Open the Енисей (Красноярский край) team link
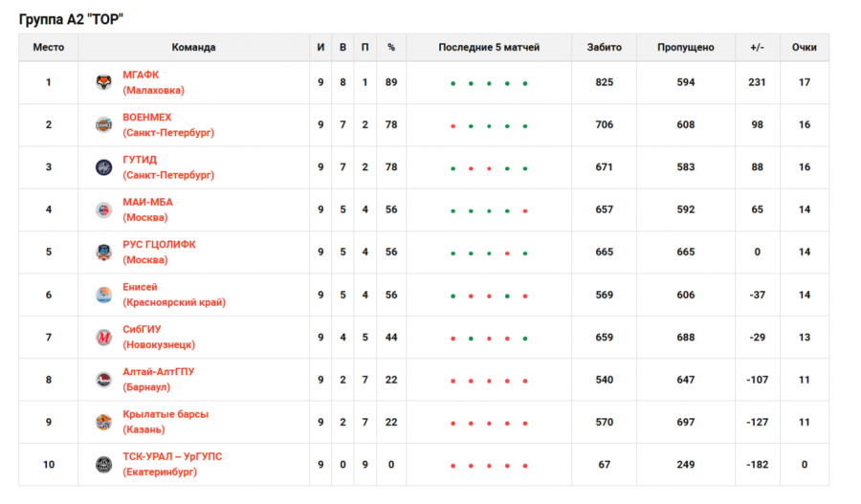The image size is (861, 504). (x=173, y=295)
